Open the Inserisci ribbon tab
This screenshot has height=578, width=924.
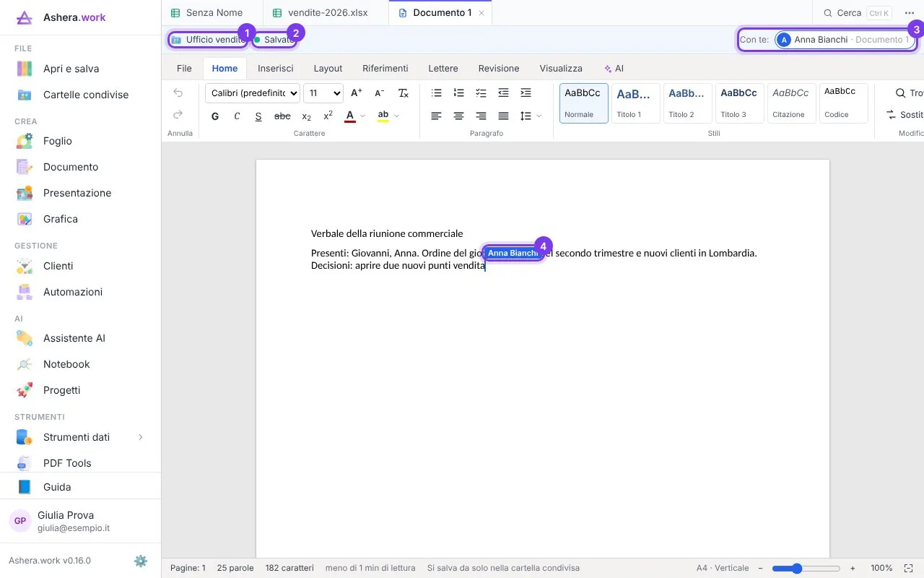tap(276, 68)
